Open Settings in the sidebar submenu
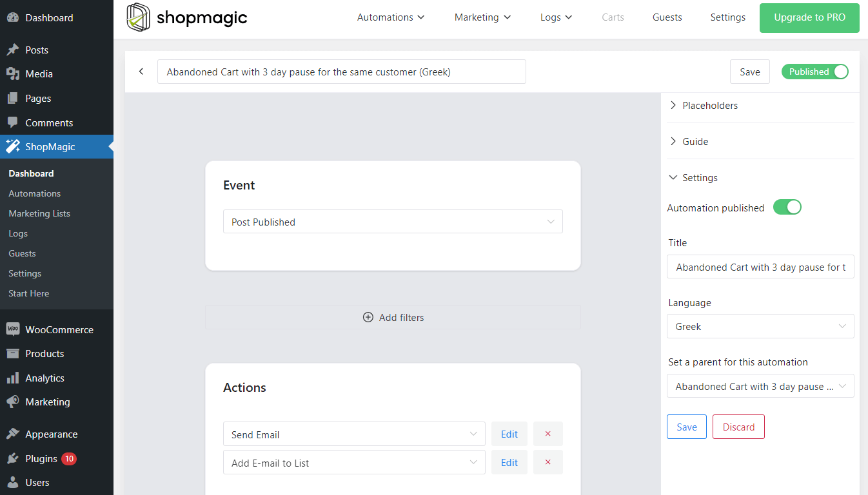This screenshot has height=495, width=868. (25, 273)
